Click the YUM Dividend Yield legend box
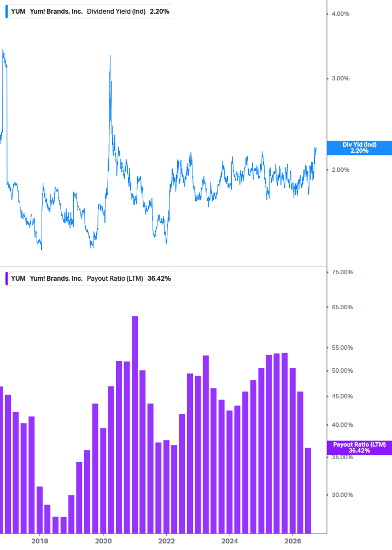Viewport: 392px width, 550px height. [89, 11]
